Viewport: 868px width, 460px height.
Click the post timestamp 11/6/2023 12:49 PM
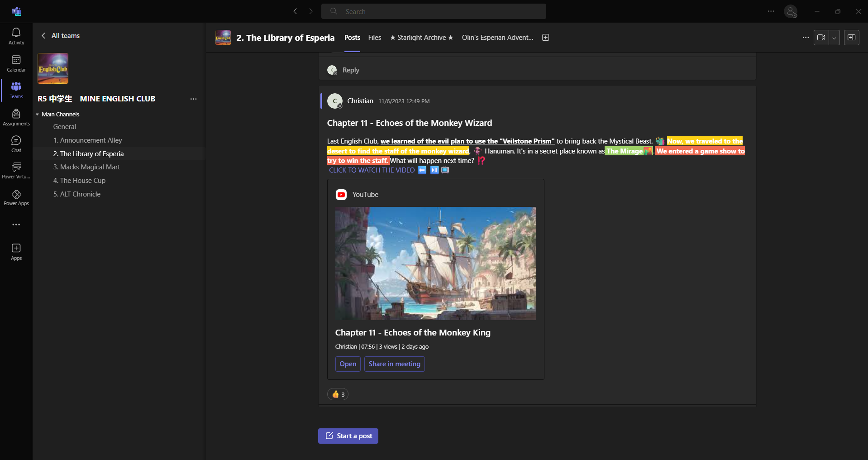[x=404, y=101]
